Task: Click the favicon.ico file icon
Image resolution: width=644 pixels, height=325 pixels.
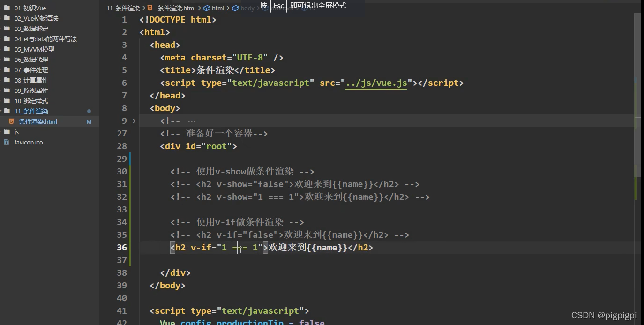Action: click(7, 142)
